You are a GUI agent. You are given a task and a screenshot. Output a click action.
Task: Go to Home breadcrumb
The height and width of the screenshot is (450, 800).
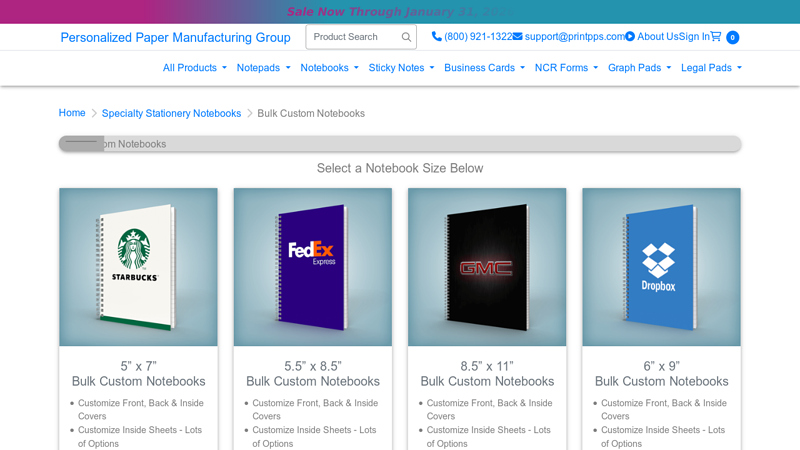click(72, 113)
